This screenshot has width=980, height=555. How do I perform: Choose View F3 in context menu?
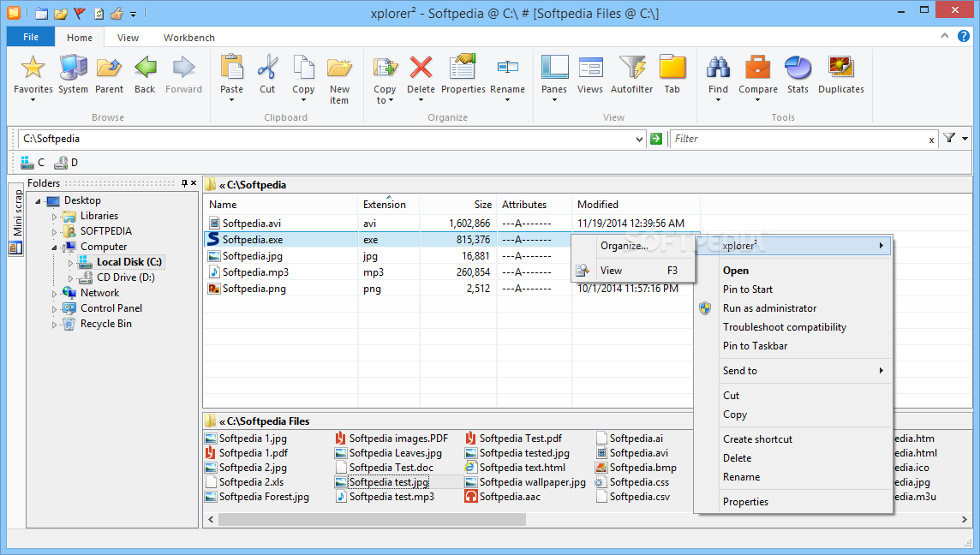coord(632,271)
